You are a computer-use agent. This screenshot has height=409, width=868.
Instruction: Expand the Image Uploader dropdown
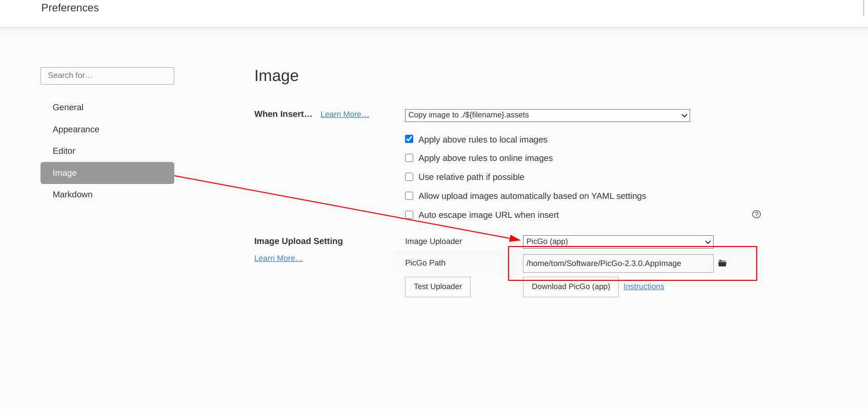tap(618, 241)
